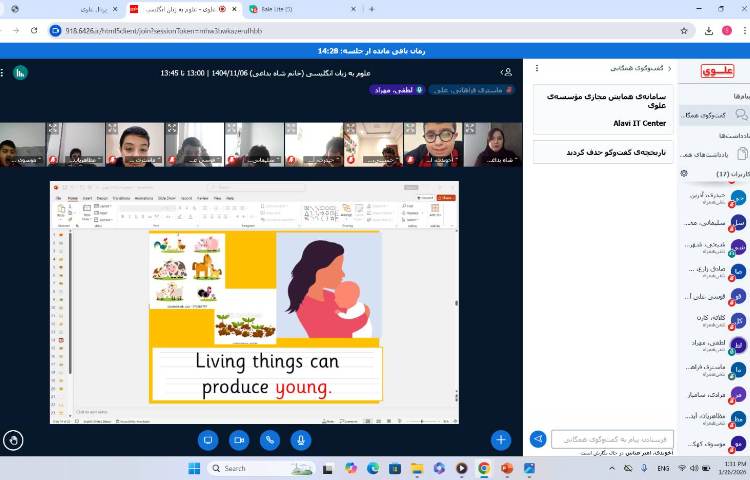Open users list settings gear

(x=684, y=173)
